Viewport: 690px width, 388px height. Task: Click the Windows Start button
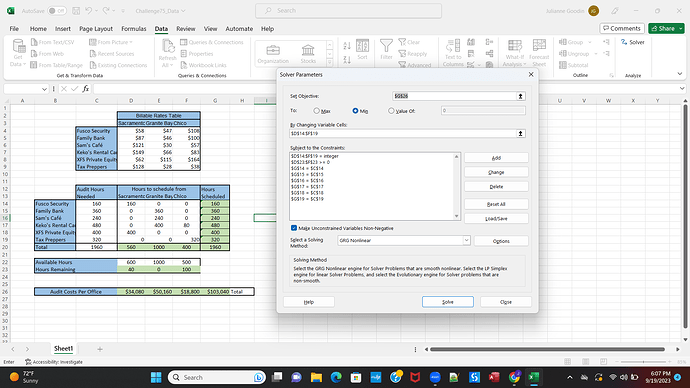click(x=156, y=377)
